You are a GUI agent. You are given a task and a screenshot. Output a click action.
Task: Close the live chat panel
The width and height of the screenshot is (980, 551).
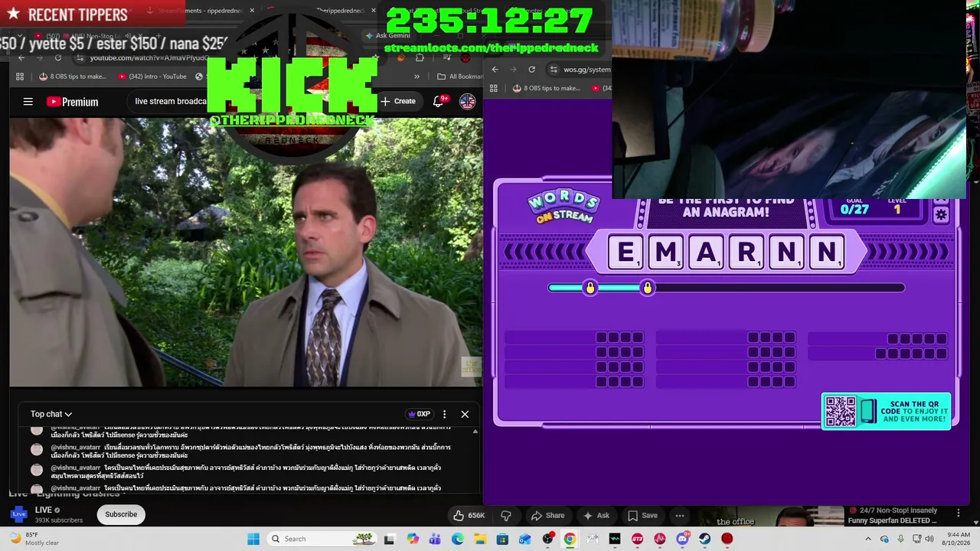[x=465, y=414]
